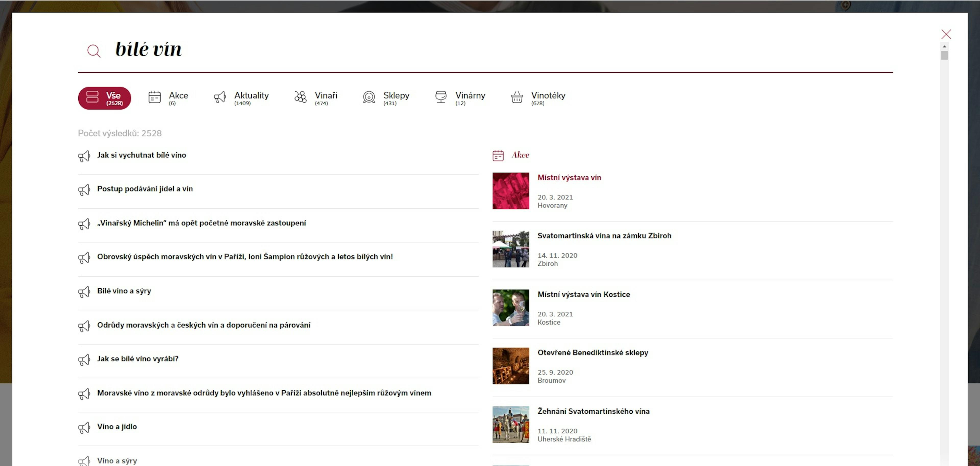Click the Zbiroh castle event thumbnail
The image size is (980, 466).
coord(510,249)
